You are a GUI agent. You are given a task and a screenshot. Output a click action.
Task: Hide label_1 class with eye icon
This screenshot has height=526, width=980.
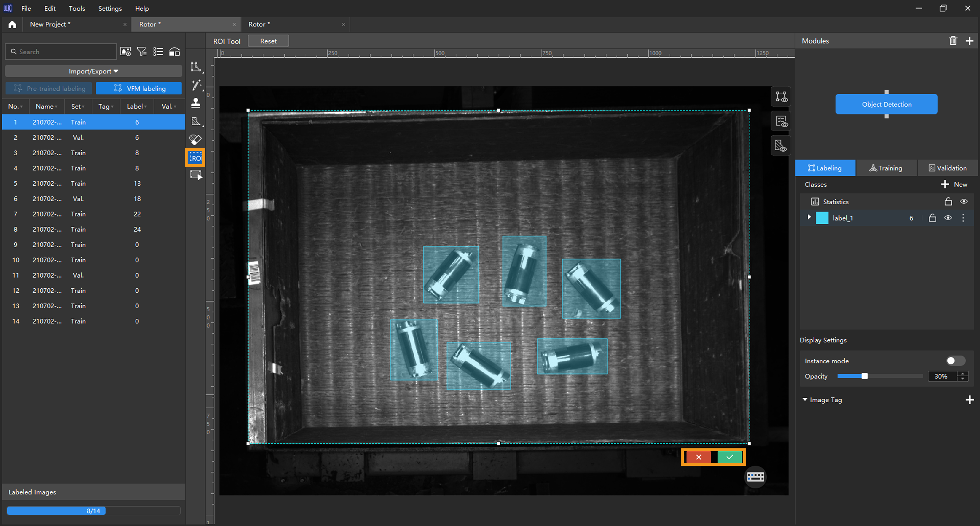coord(948,218)
